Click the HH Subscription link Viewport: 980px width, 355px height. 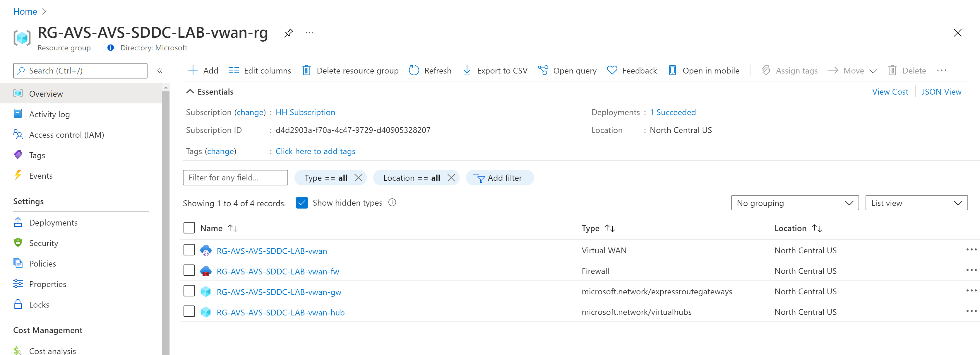305,112
